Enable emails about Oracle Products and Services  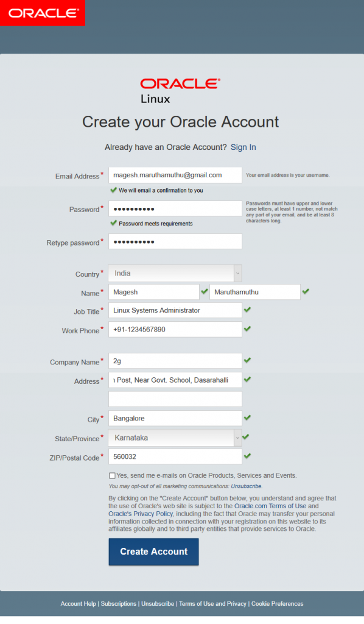point(112,475)
